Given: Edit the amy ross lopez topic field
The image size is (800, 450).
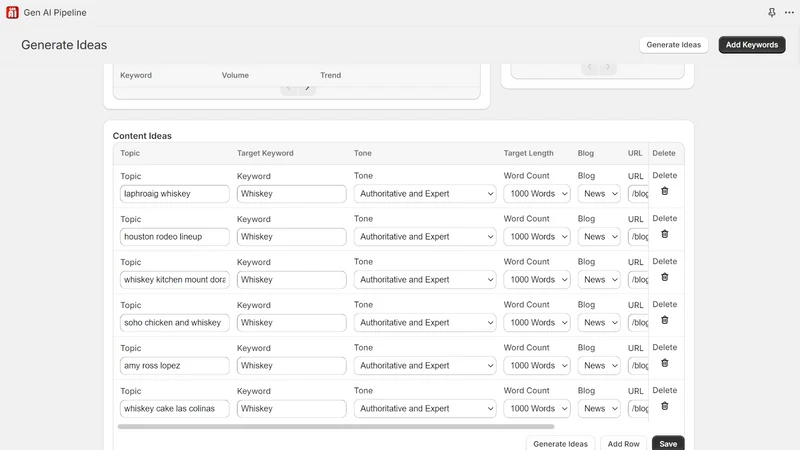Looking at the screenshot, I should coord(174,365).
